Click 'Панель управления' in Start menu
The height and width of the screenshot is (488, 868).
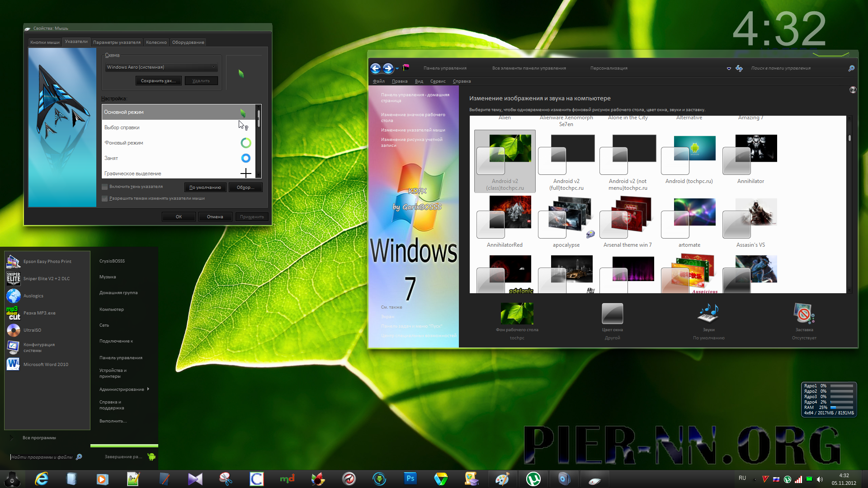coord(121,357)
